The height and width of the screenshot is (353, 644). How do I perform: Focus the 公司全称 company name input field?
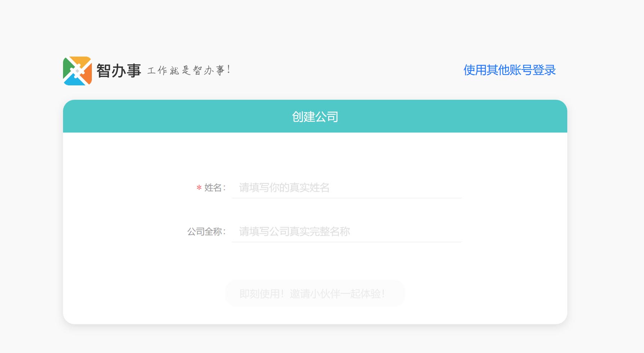pyautogui.click(x=346, y=232)
